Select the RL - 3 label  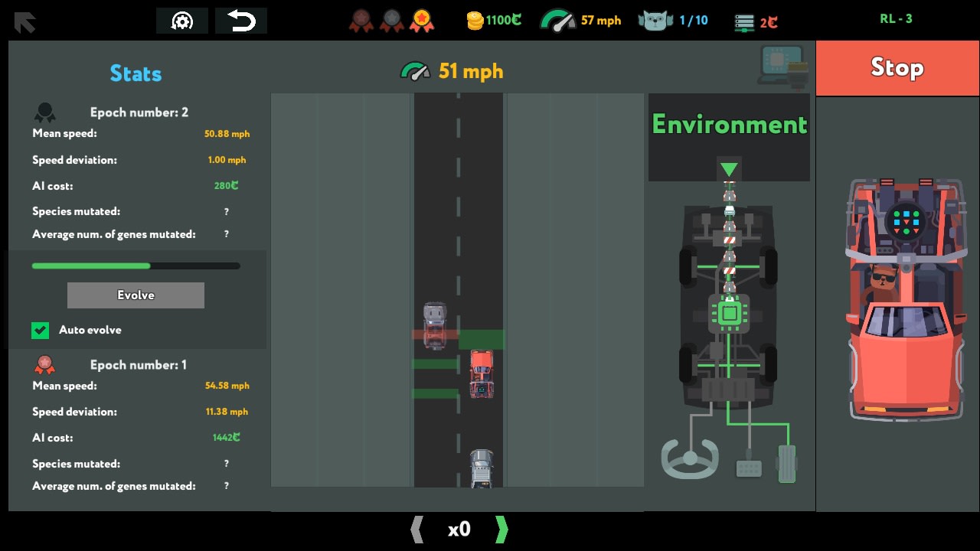896,20
